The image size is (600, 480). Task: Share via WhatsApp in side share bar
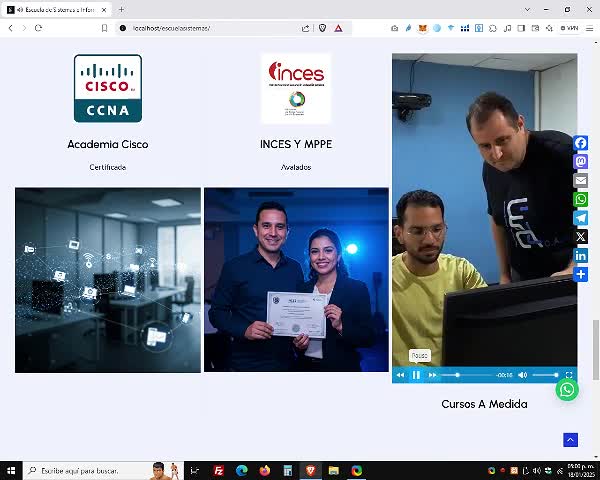580,199
